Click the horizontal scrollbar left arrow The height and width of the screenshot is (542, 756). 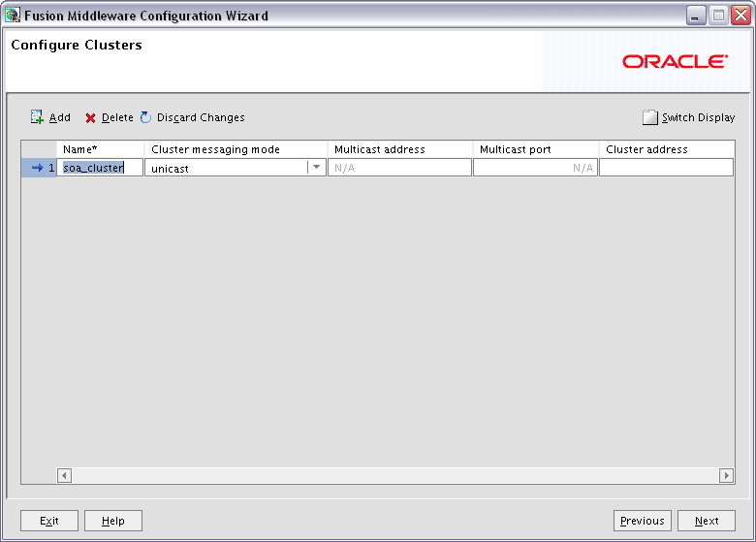[x=64, y=475]
